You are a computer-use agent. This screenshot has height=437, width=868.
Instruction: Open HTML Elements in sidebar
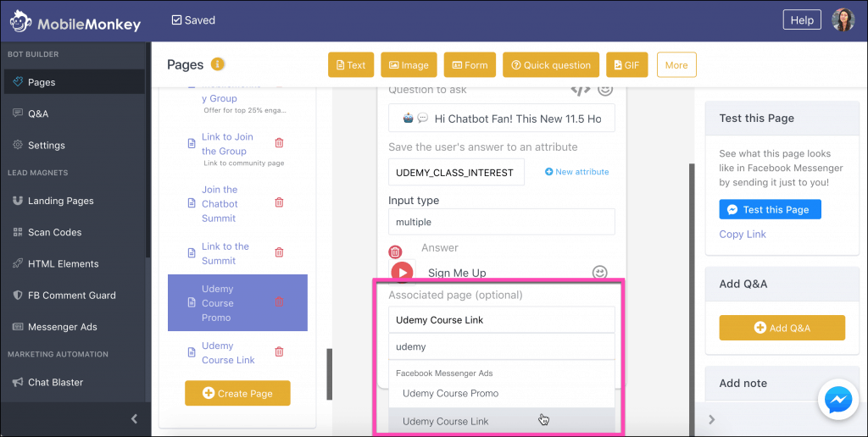click(x=75, y=264)
